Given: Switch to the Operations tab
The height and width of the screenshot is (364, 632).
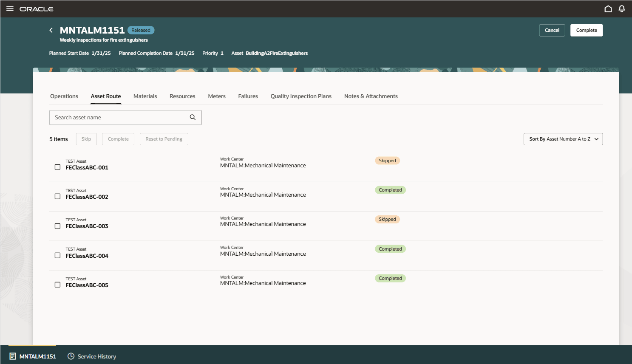Looking at the screenshot, I should 64,96.
